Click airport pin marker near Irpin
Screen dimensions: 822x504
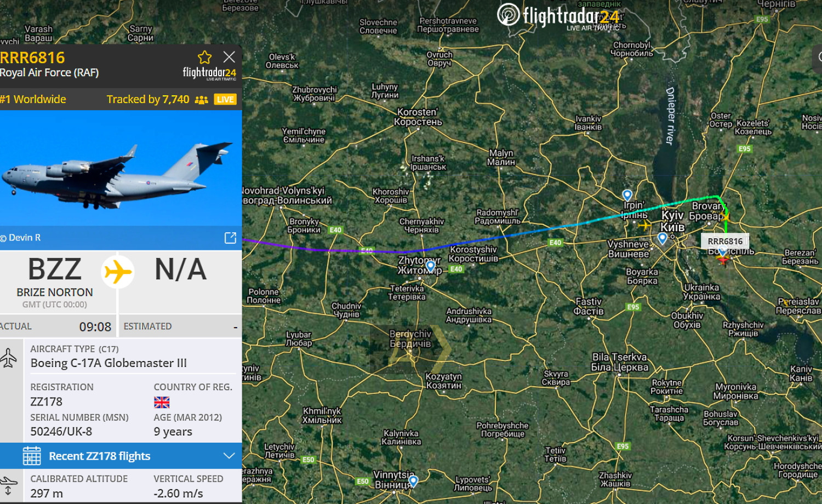[x=627, y=194]
